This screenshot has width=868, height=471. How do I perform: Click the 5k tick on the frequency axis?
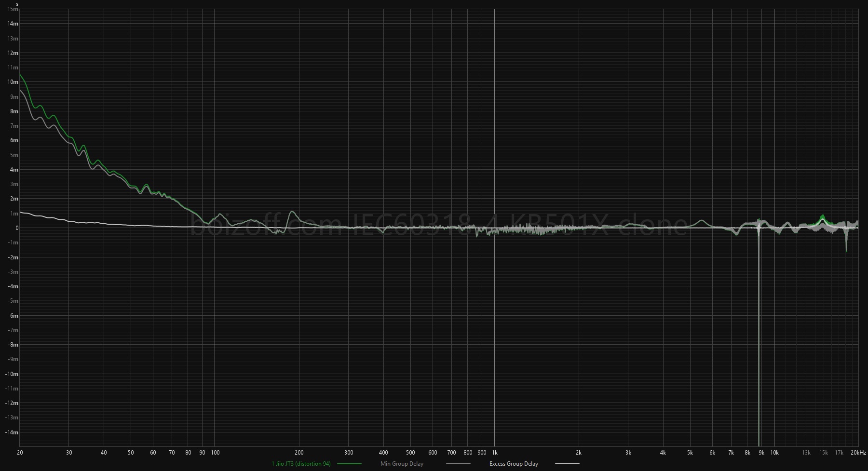690,453
